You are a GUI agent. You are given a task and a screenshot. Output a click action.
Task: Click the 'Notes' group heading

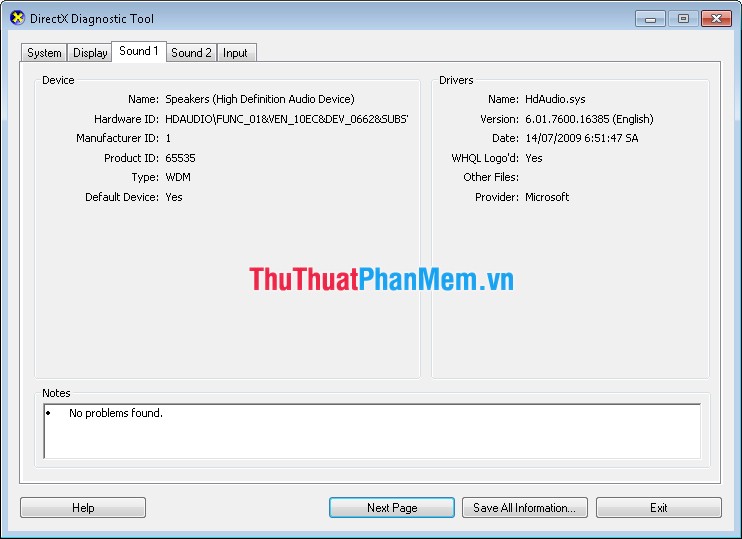56,393
